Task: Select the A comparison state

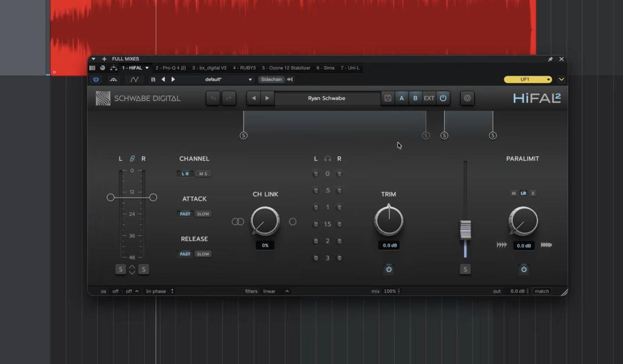Action: coord(402,98)
